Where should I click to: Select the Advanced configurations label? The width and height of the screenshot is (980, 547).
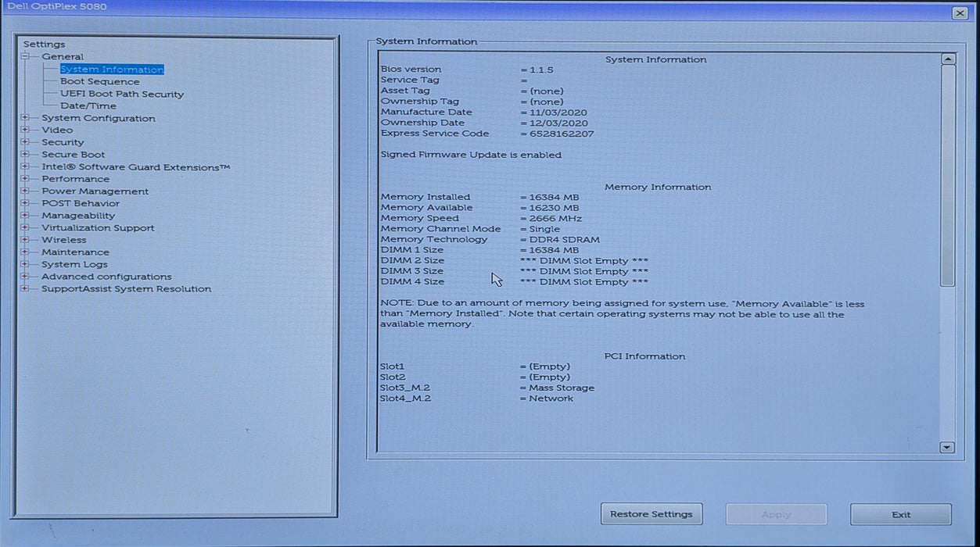106,277
